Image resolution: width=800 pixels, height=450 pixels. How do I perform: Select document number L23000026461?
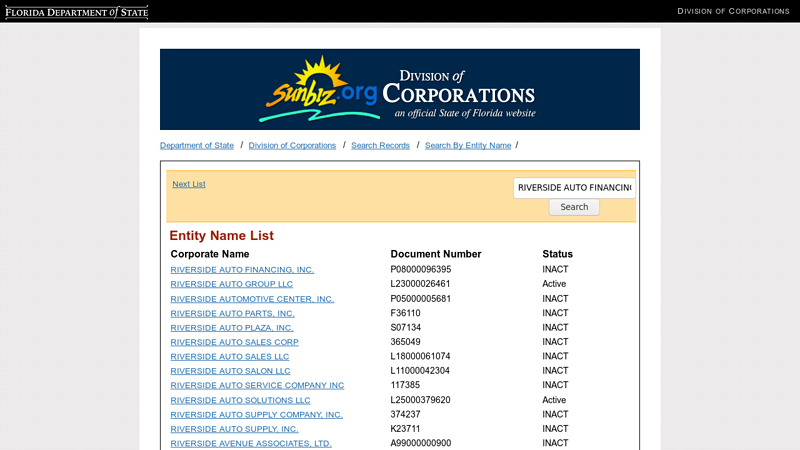pos(420,284)
